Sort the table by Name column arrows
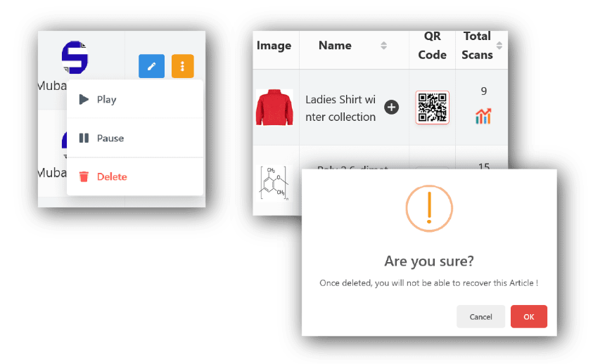The width and height of the screenshot is (593, 364). [383, 46]
